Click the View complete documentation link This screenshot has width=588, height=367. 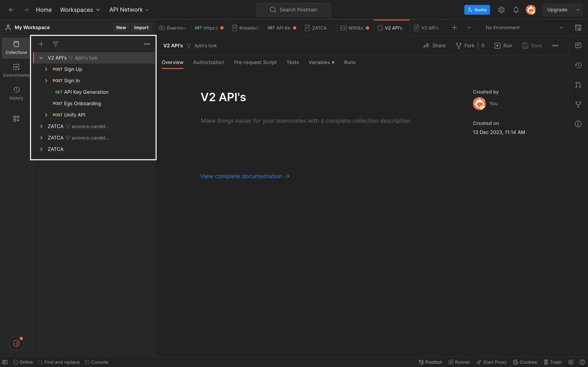point(245,176)
